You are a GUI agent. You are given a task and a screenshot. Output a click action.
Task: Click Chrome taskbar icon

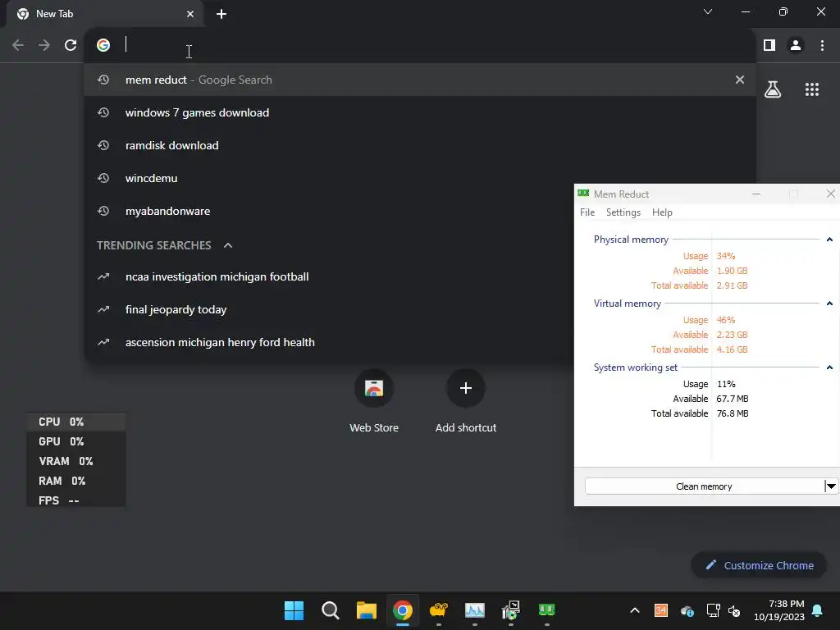[402, 610]
